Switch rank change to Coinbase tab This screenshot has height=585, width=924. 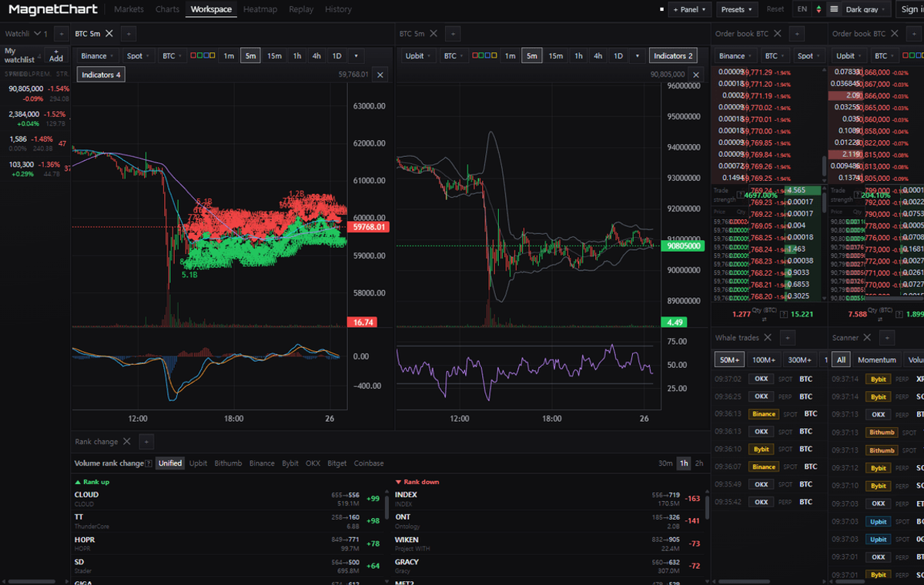pos(369,463)
